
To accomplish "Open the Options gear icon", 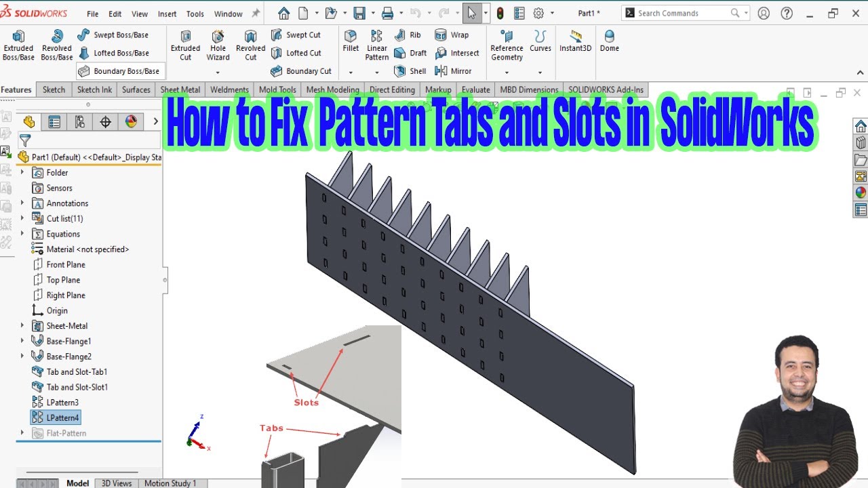I will click(539, 13).
